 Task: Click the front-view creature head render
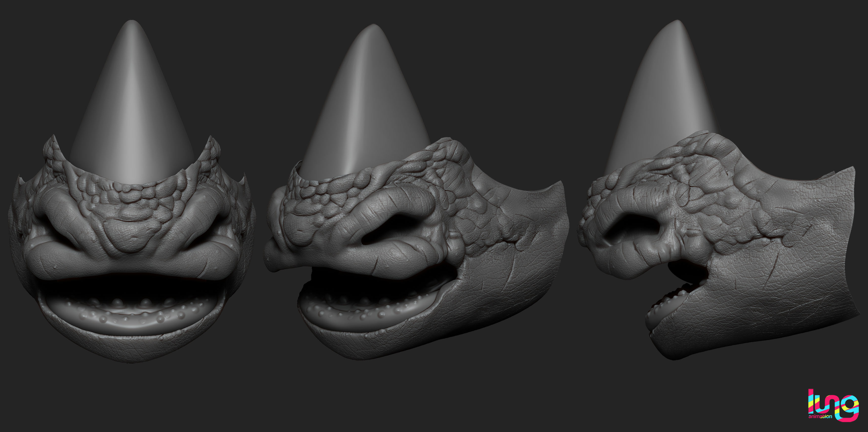[132, 191]
